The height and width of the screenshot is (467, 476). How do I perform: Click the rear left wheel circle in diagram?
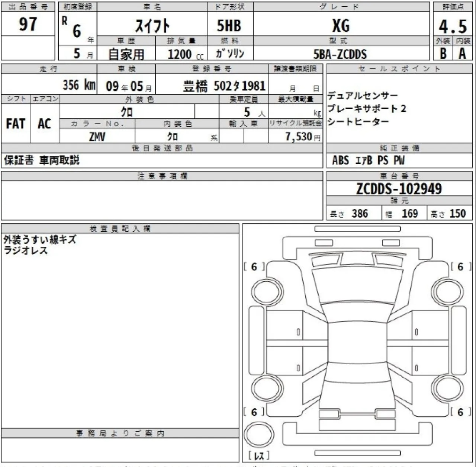tap(267, 389)
